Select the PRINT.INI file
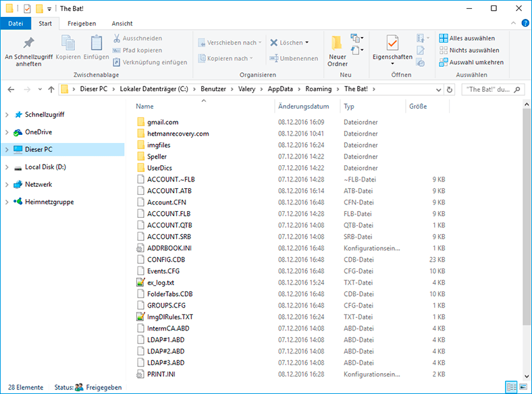This screenshot has height=394, width=532. (161, 374)
